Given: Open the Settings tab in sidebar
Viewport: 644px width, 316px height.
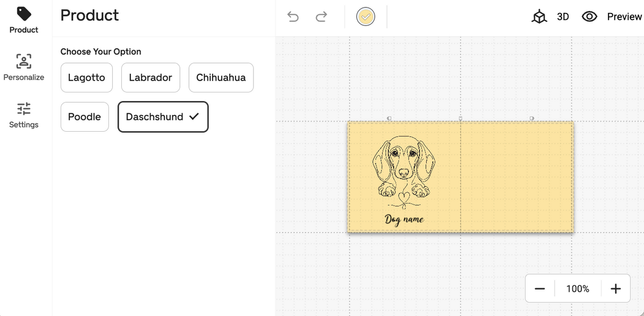Looking at the screenshot, I should (24, 115).
